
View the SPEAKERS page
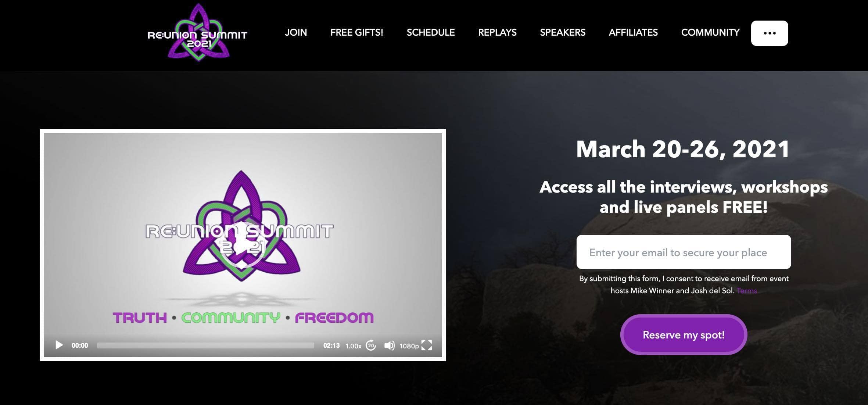coord(563,32)
